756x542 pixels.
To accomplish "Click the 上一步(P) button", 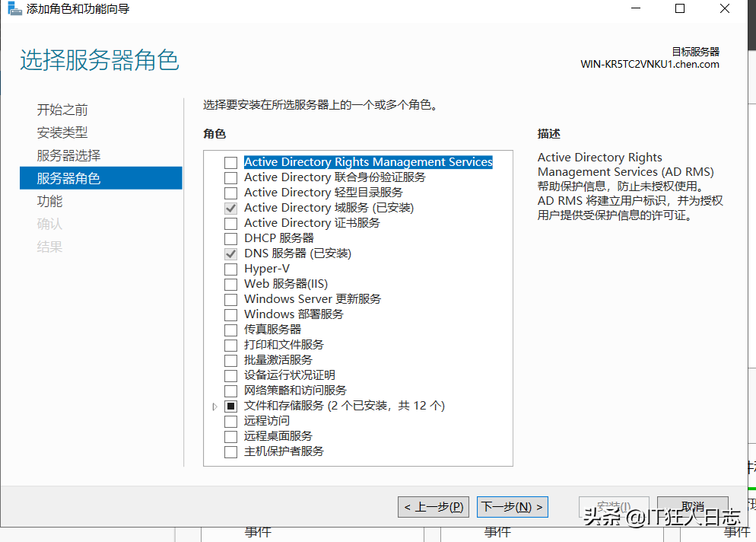I will click(434, 507).
